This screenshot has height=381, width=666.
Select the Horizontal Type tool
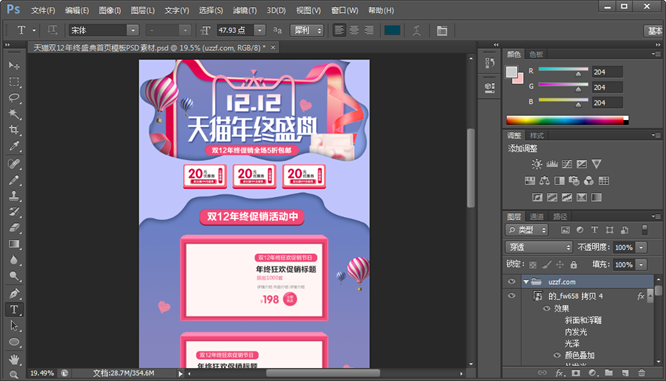click(x=14, y=310)
